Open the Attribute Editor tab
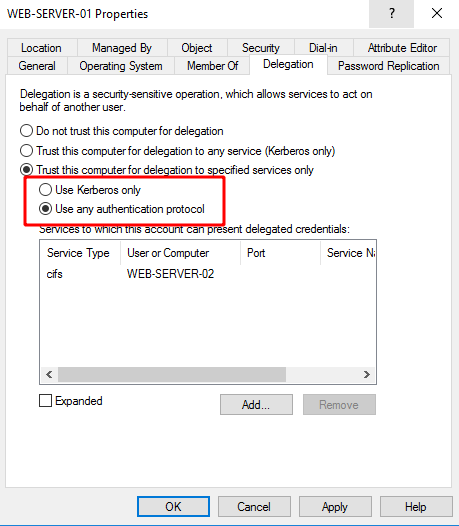 pyautogui.click(x=402, y=48)
